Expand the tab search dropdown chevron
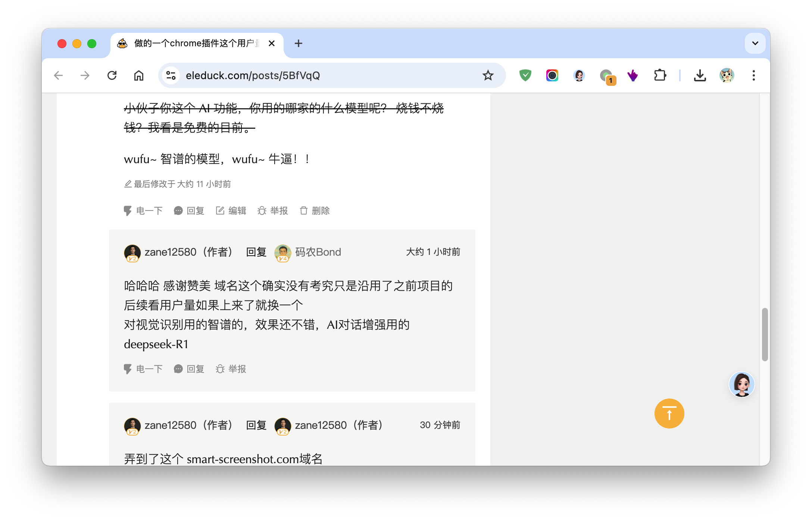812x521 pixels. pyautogui.click(x=755, y=43)
